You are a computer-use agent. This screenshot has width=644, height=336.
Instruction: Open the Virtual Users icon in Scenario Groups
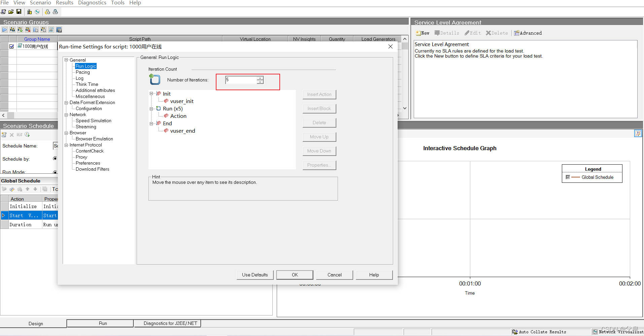12,30
